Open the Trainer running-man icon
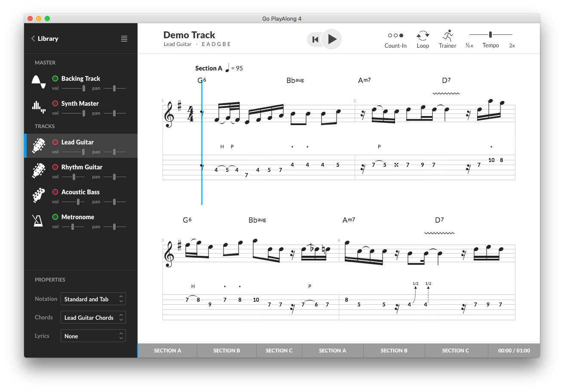Screen dimensions: 564x392 coord(448,35)
